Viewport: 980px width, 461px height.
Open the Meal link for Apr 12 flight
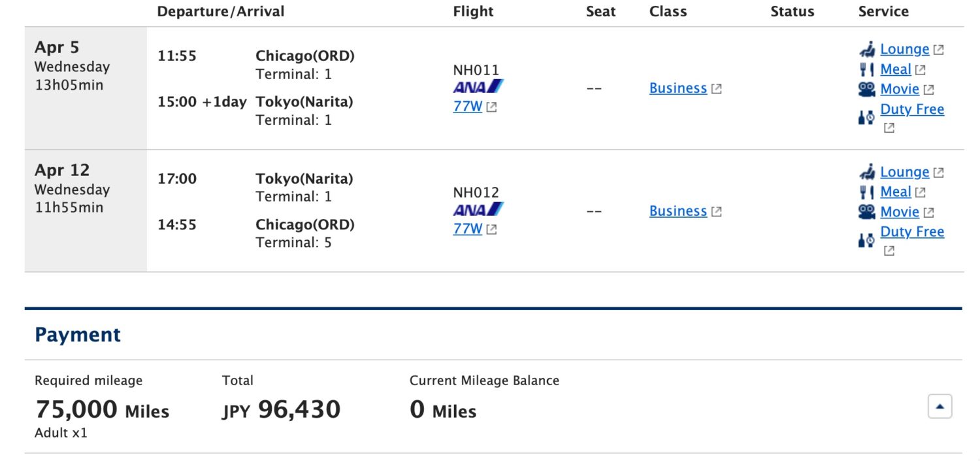(x=895, y=192)
